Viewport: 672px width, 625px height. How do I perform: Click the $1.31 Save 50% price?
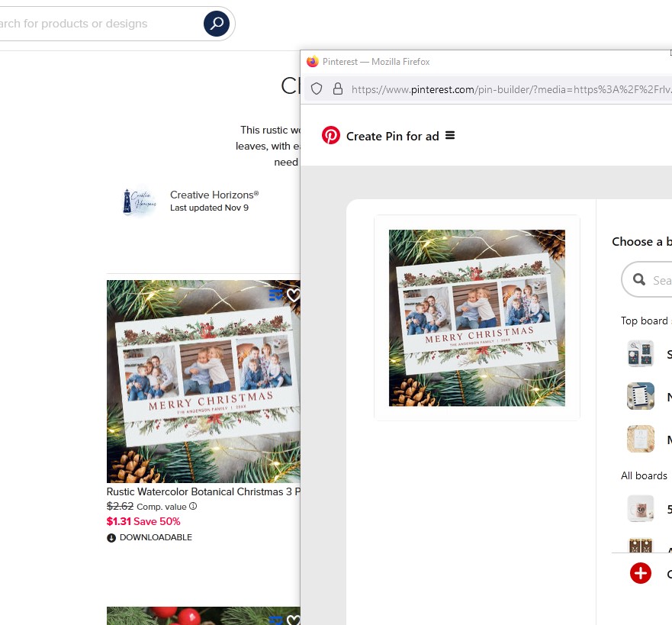(143, 521)
